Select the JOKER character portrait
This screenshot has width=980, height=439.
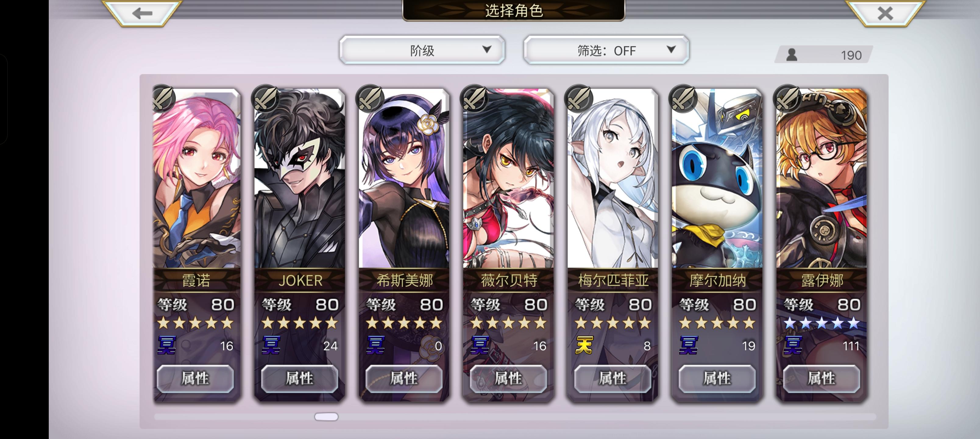(300, 179)
